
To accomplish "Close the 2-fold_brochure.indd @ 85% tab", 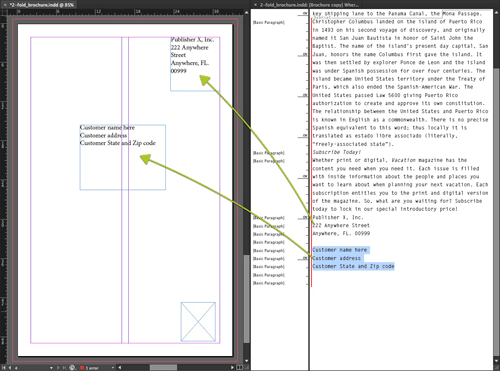I will coord(5,5).
